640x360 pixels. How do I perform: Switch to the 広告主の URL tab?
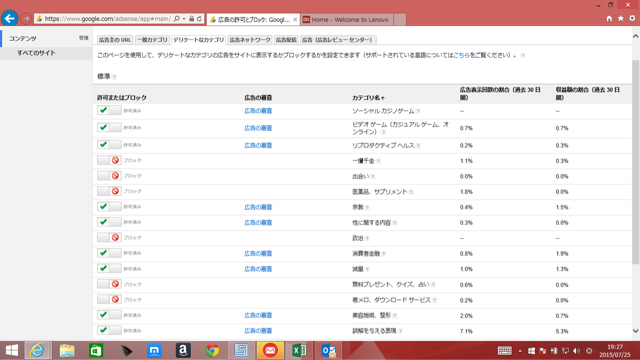point(115,40)
